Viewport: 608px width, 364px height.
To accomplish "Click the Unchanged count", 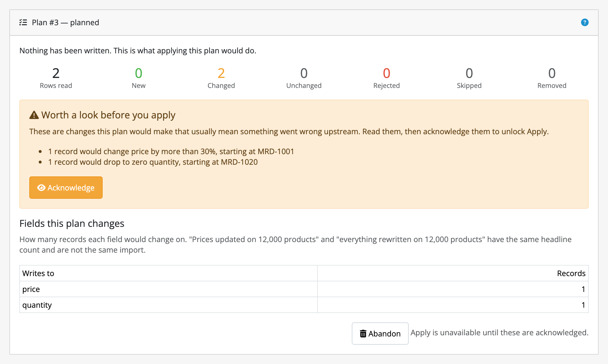I will point(304,73).
